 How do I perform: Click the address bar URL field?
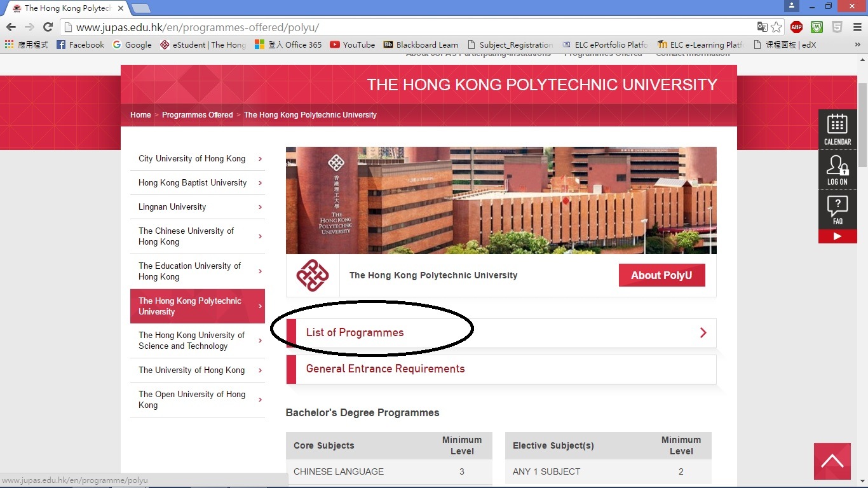click(x=407, y=27)
